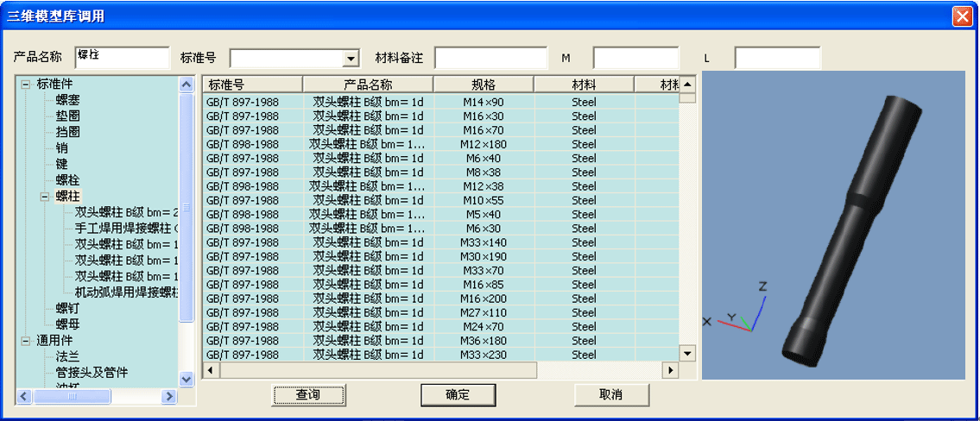Select the row with spec M33×230
Screen dimensions: 980x421
click(440, 355)
